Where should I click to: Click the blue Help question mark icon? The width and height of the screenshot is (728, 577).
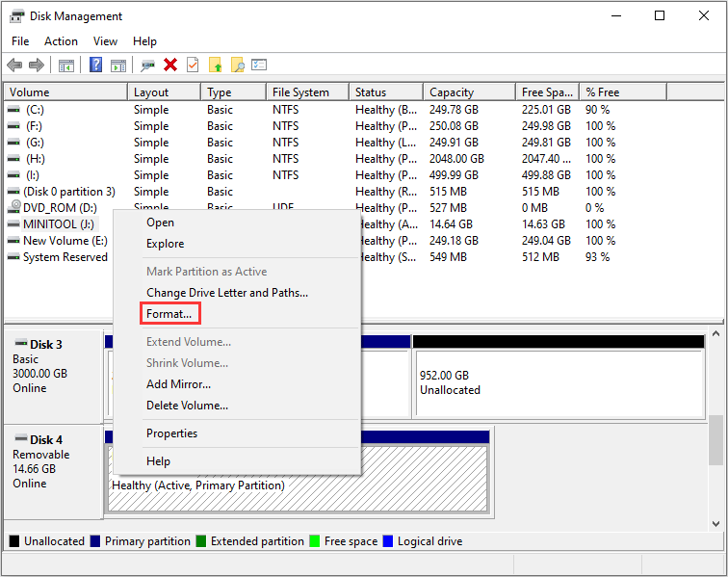point(96,65)
